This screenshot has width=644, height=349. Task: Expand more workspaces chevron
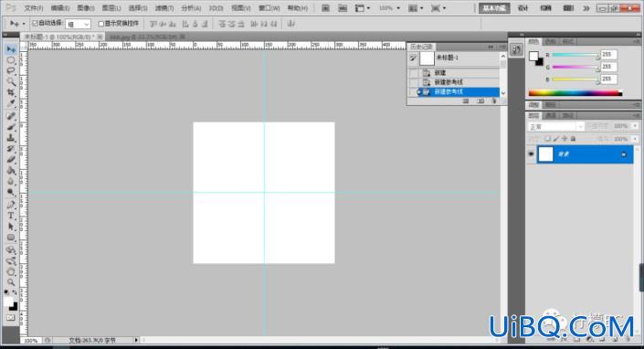coord(586,8)
